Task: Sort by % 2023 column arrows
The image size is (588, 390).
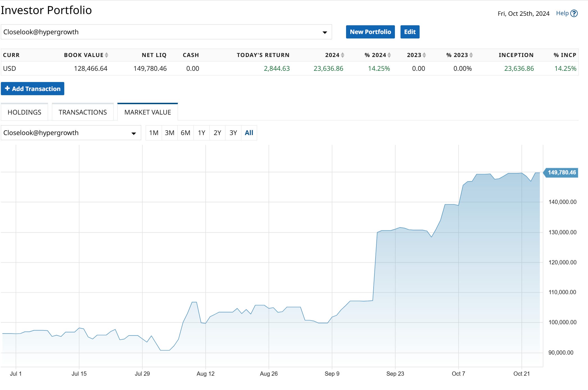Action: coord(471,55)
